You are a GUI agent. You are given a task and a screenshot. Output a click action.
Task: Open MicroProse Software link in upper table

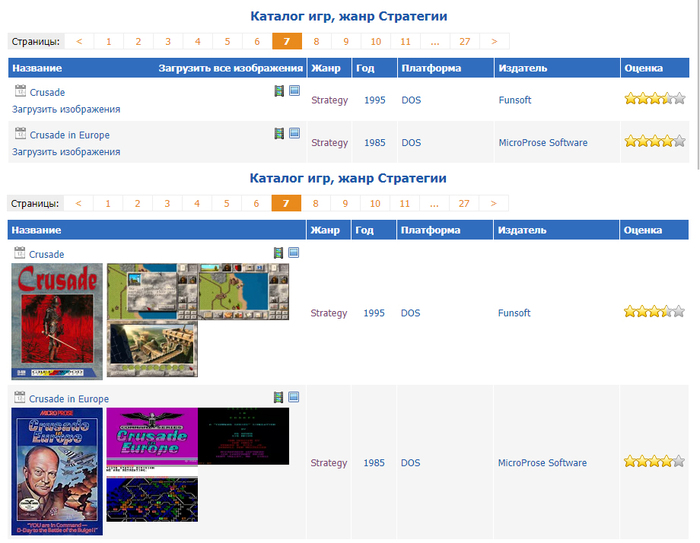543,142
